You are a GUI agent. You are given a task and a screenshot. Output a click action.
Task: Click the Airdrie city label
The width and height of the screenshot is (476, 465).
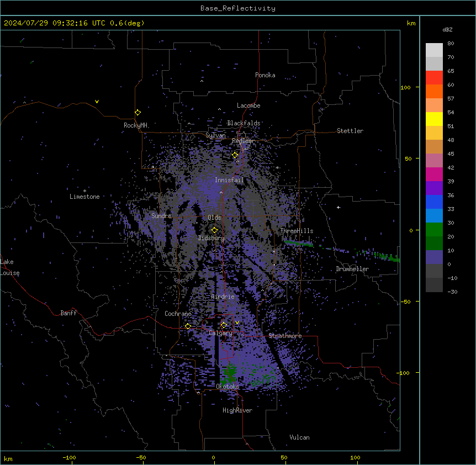coord(223,297)
